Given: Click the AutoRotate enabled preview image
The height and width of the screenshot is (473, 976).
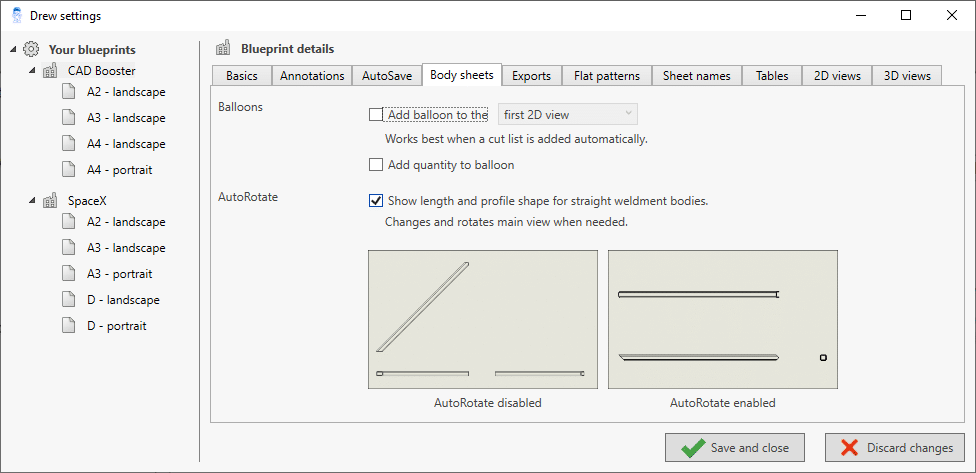Looking at the screenshot, I should [x=722, y=319].
